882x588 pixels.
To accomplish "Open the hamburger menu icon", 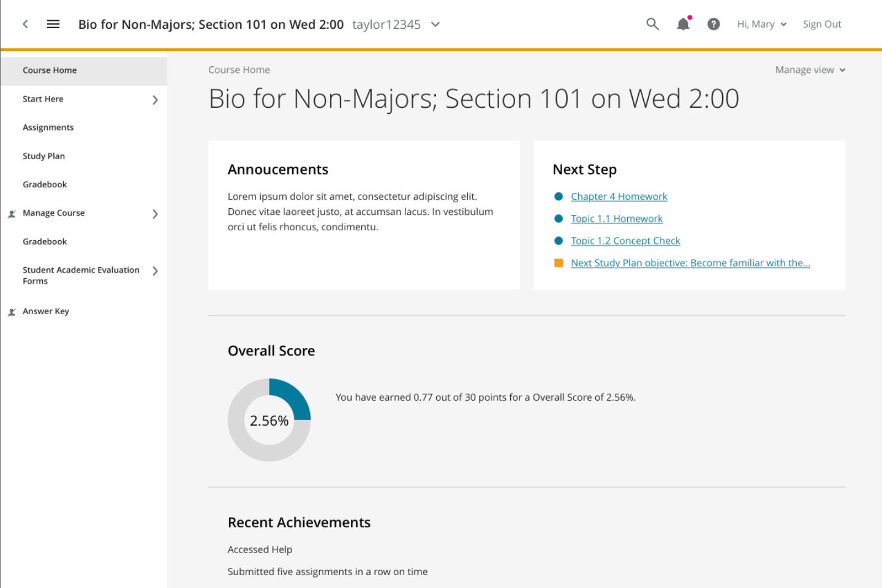I will [53, 24].
